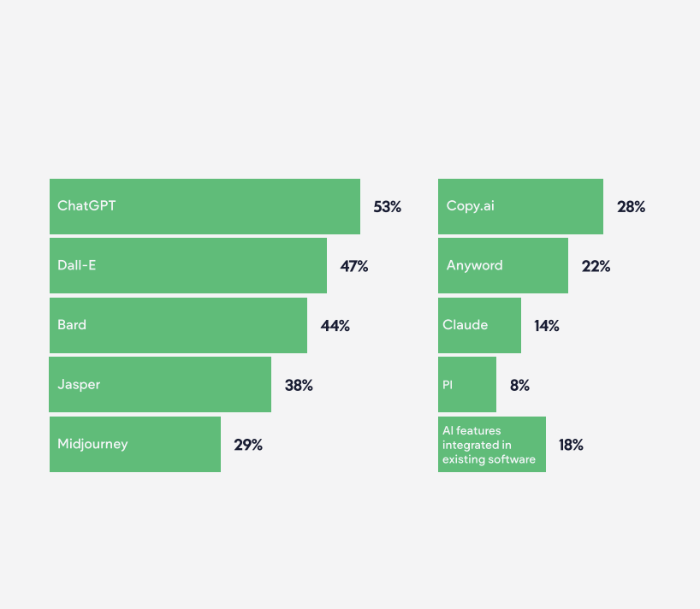Select the Copy.ai bar

coord(520,206)
